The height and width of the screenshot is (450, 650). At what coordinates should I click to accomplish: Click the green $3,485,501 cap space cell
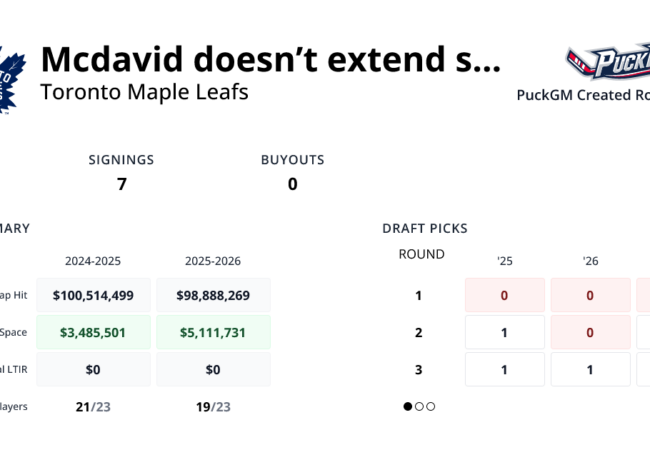pyautogui.click(x=93, y=332)
